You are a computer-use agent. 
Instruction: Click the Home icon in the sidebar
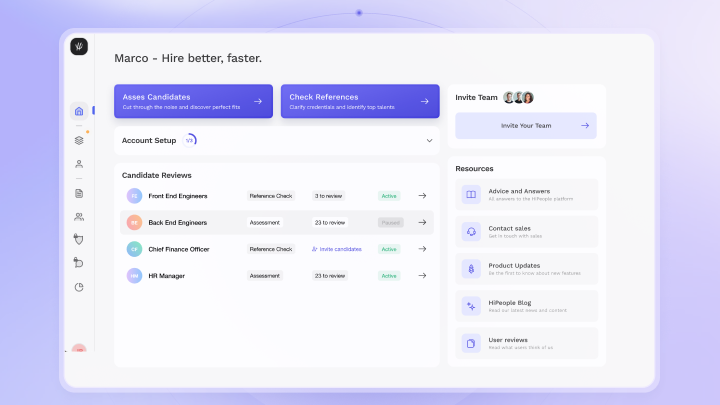point(79,111)
